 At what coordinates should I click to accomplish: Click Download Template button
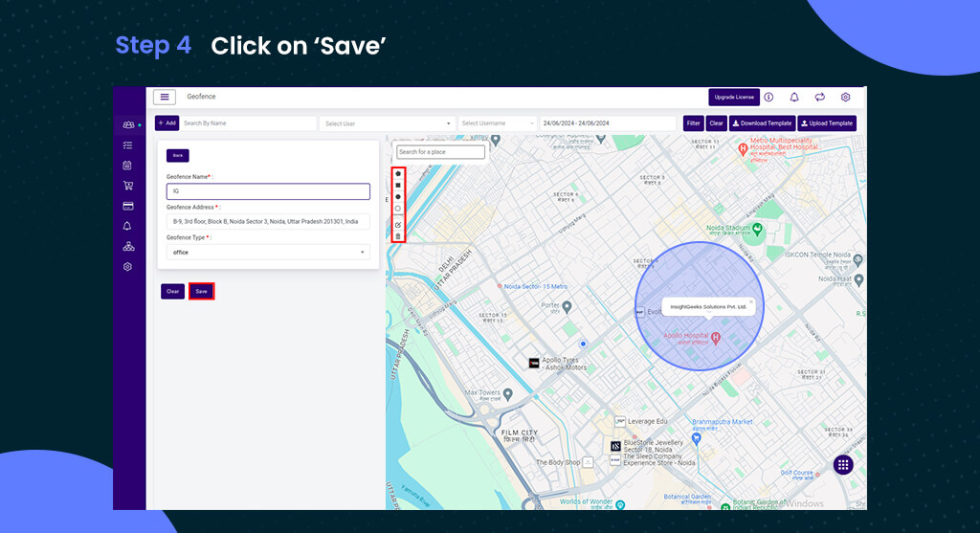(762, 123)
